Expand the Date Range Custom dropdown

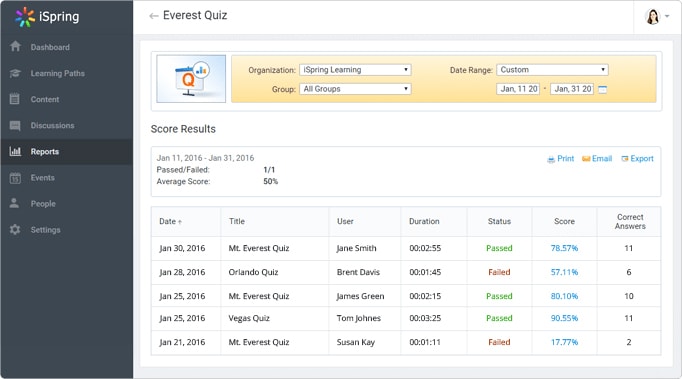click(552, 70)
